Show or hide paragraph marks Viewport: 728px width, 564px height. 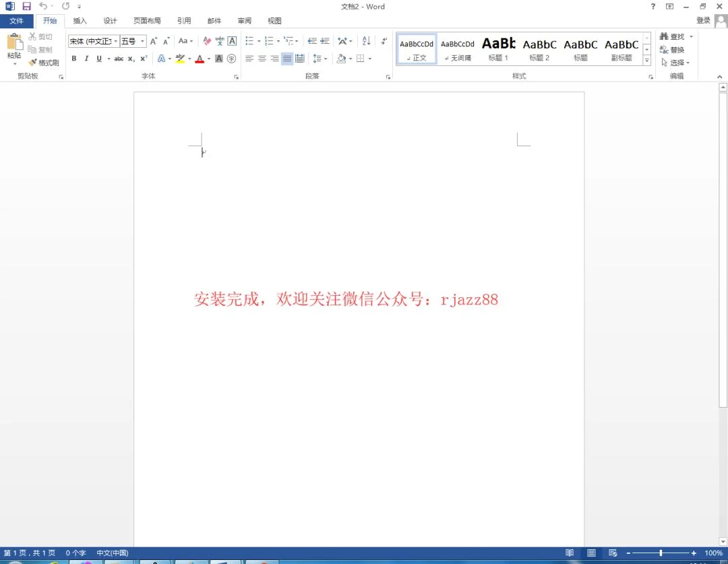384,41
